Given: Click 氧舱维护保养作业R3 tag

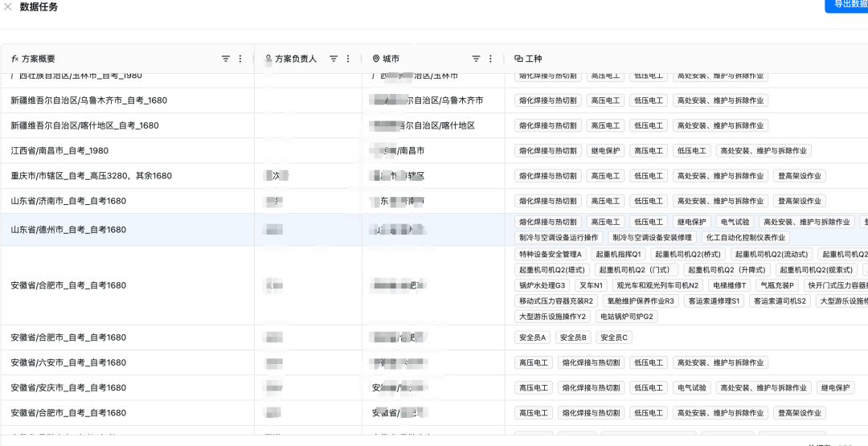Looking at the screenshot, I should click(x=641, y=301).
